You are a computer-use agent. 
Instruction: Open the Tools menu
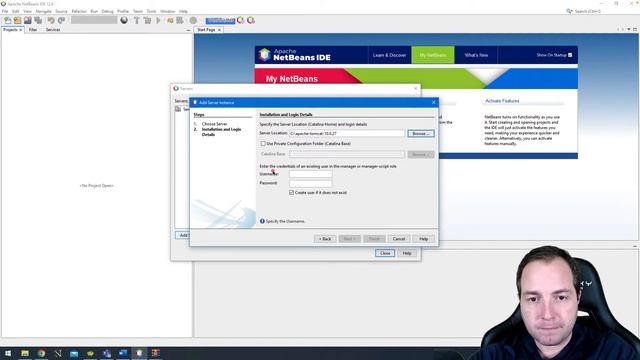[x=151, y=11]
